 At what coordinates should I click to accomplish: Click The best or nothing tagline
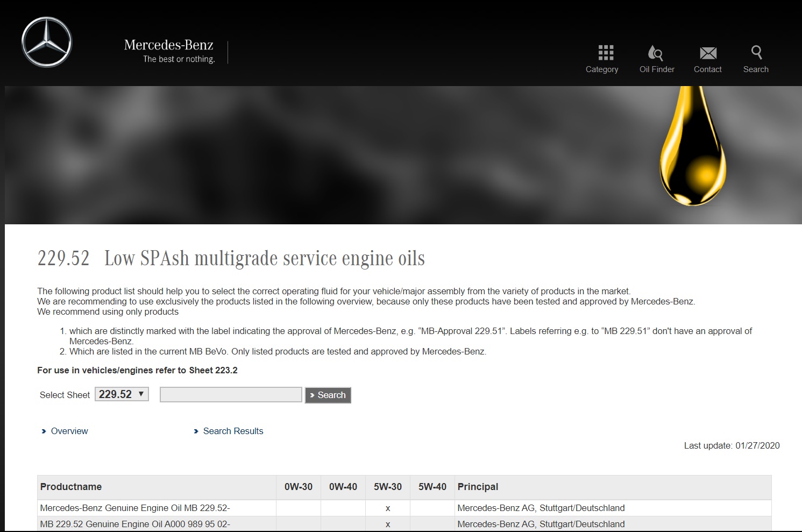(179, 59)
